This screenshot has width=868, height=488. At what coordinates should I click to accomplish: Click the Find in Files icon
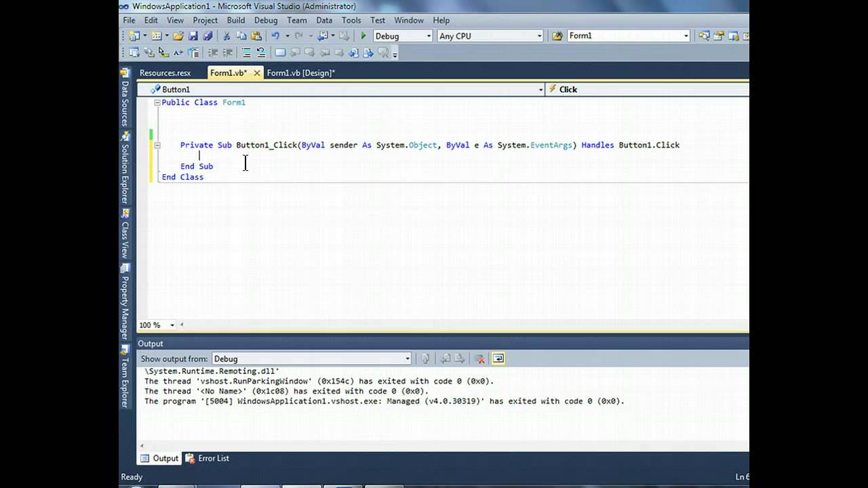point(557,36)
